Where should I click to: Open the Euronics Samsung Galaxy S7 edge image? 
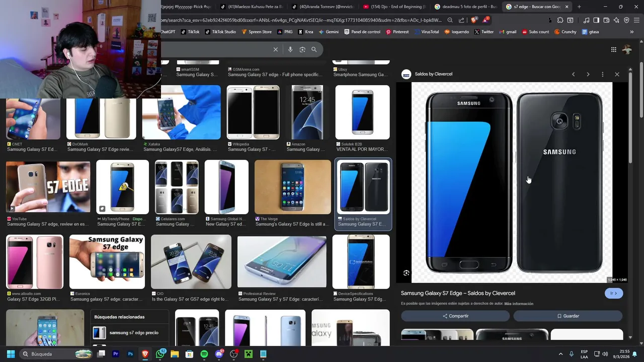107,262
